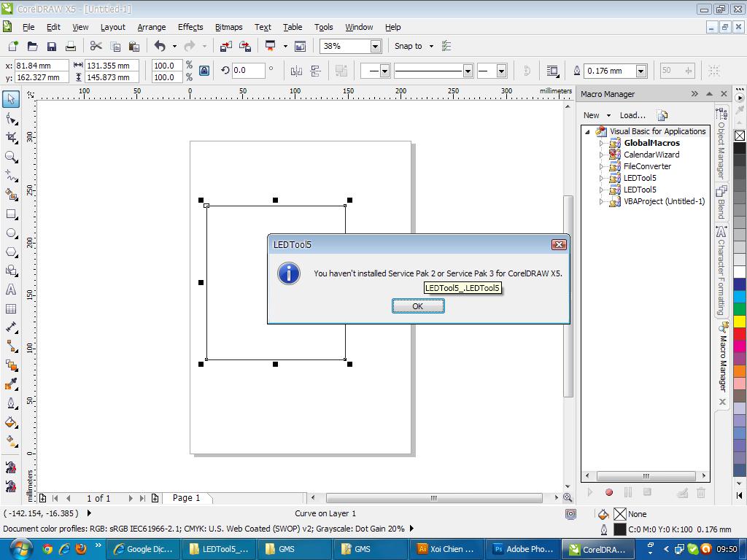Click the Load... button in Macro Manager
This screenshot has height=560, width=747.
pos(632,115)
